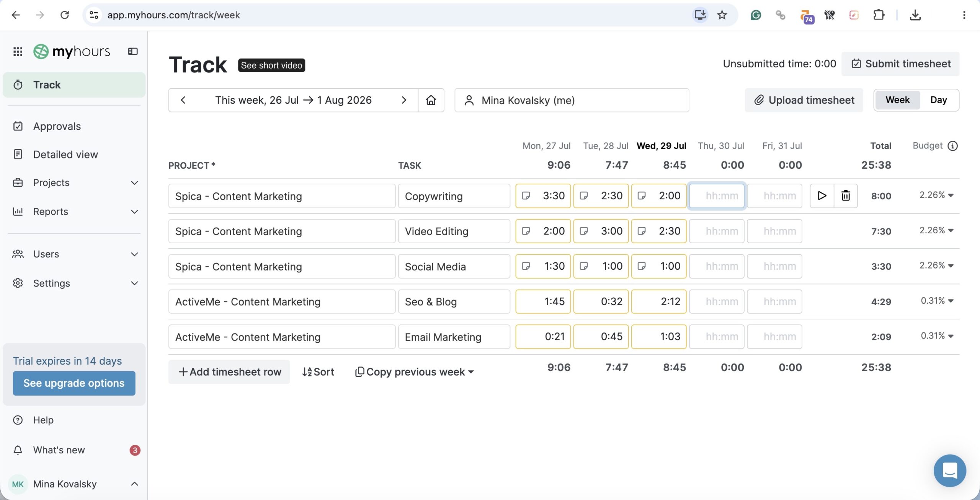The height and width of the screenshot is (500, 980).
Task: Open Chrome extensions puzzle icon
Action: click(x=879, y=15)
